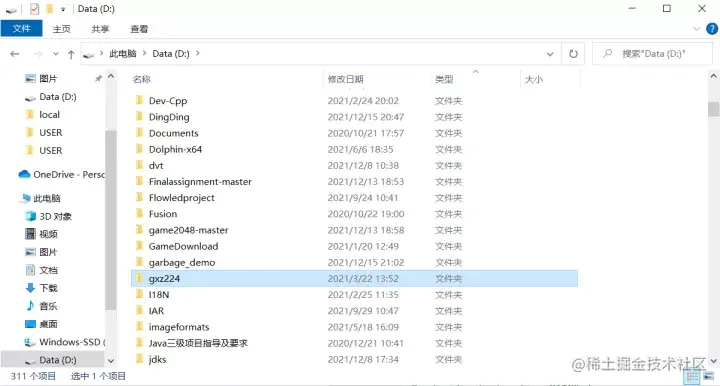Viewport: 720px width, 386px height.
Task: Expand the address bar history dropdown
Action: [x=550, y=54]
